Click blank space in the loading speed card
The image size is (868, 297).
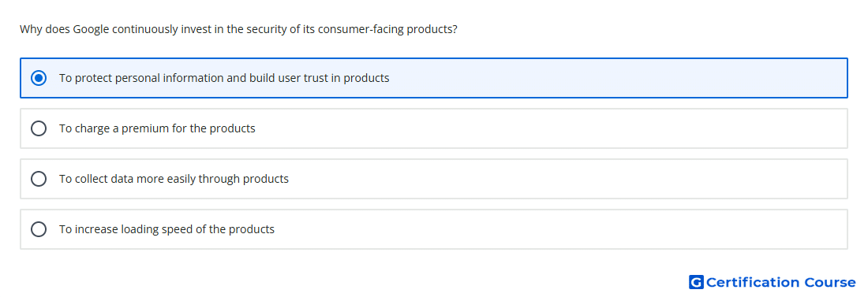tap(554, 229)
